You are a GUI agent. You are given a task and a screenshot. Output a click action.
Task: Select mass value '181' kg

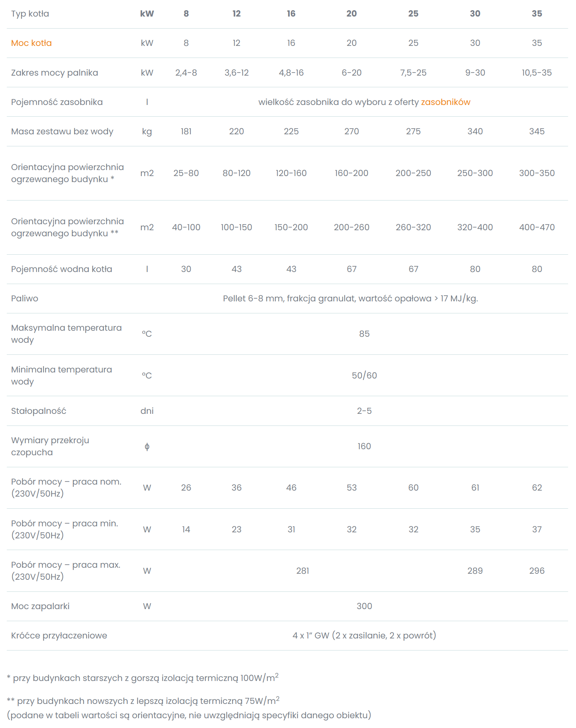pos(186,131)
